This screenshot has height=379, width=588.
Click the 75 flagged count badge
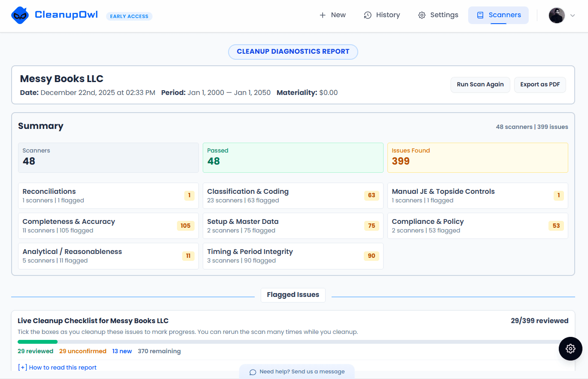372,226
